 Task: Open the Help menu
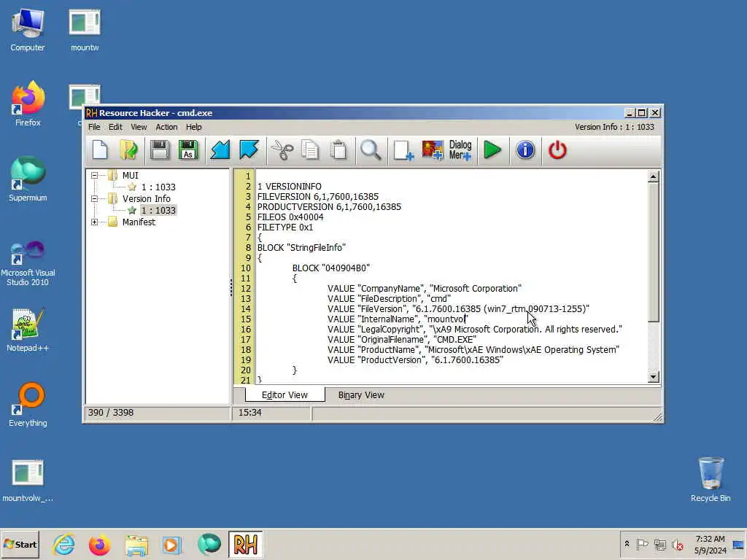click(x=193, y=127)
